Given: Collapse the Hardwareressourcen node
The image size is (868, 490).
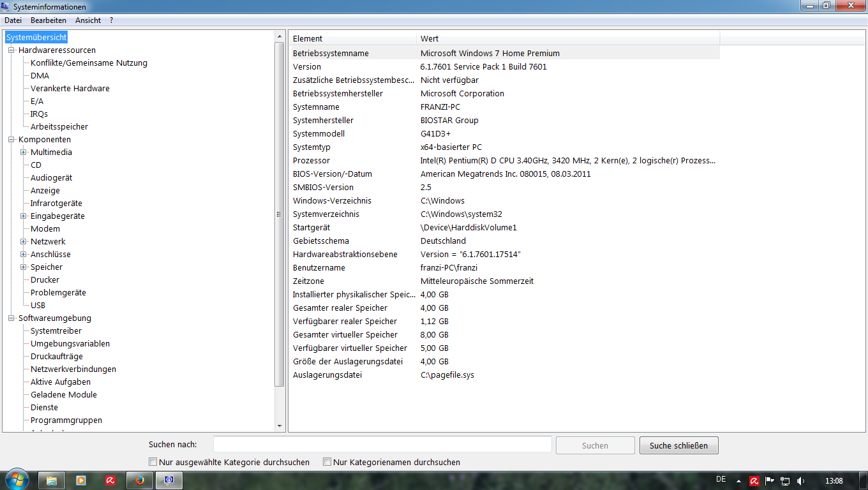Looking at the screenshot, I should coord(11,50).
